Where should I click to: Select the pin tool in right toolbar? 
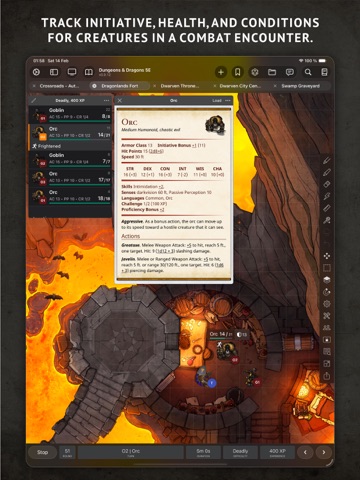coord(327,220)
